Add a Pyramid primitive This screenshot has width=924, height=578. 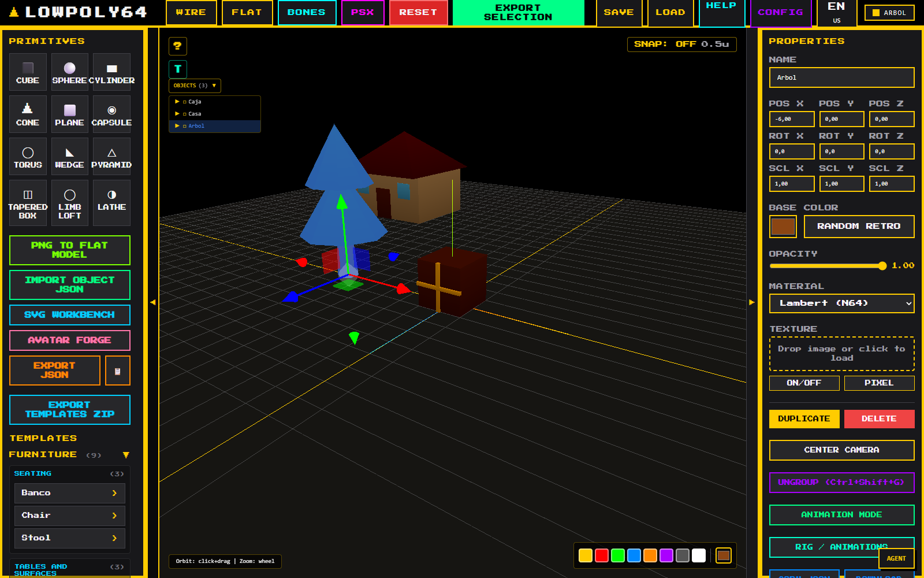(111, 157)
